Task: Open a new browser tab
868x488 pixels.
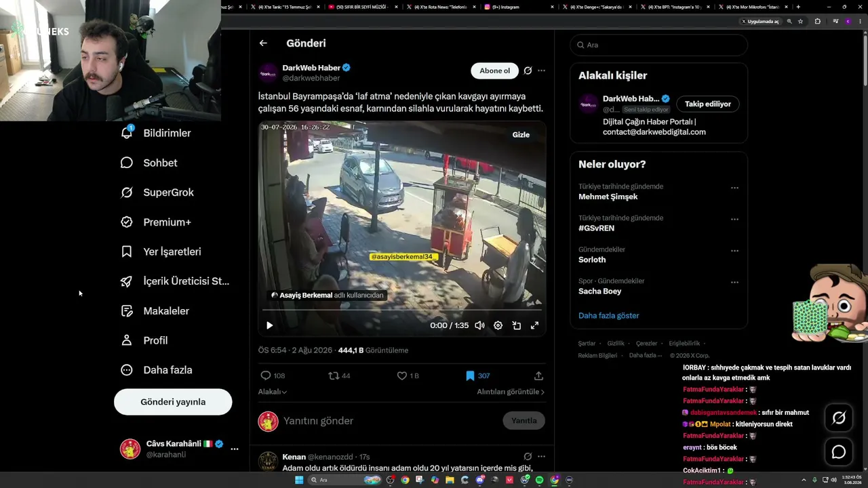Action: (x=798, y=7)
